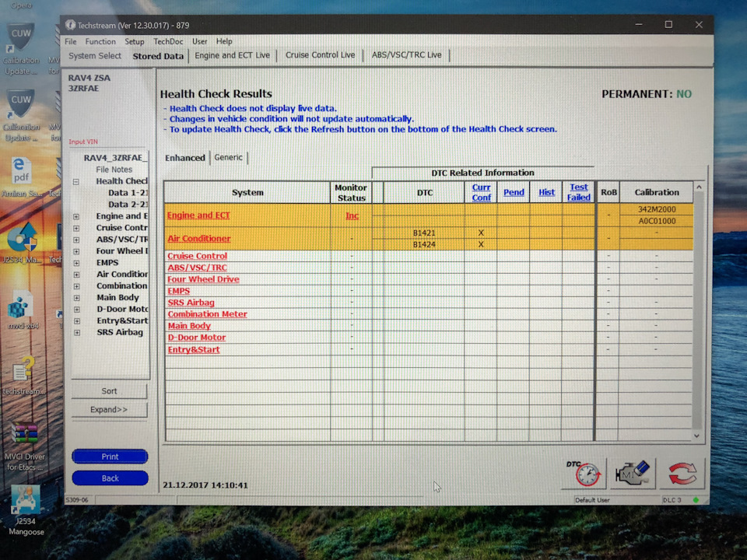The height and width of the screenshot is (560, 747).
Task: Click the Inc monitor status link
Action: point(352,215)
